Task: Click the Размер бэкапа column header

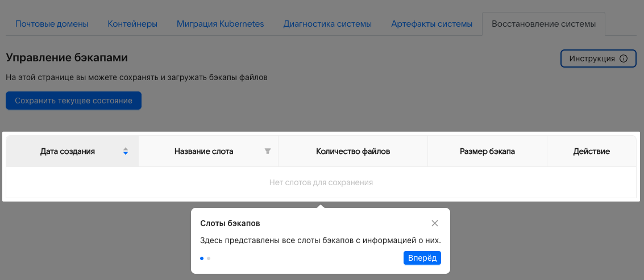Action: click(x=488, y=151)
